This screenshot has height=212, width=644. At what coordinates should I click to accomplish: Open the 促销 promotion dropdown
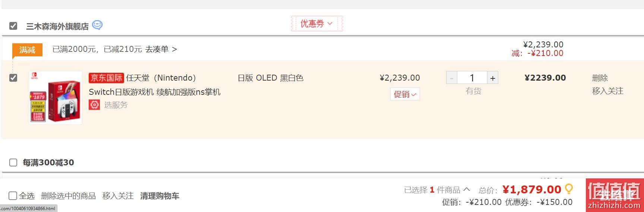pyautogui.click(x=405, y=94)
